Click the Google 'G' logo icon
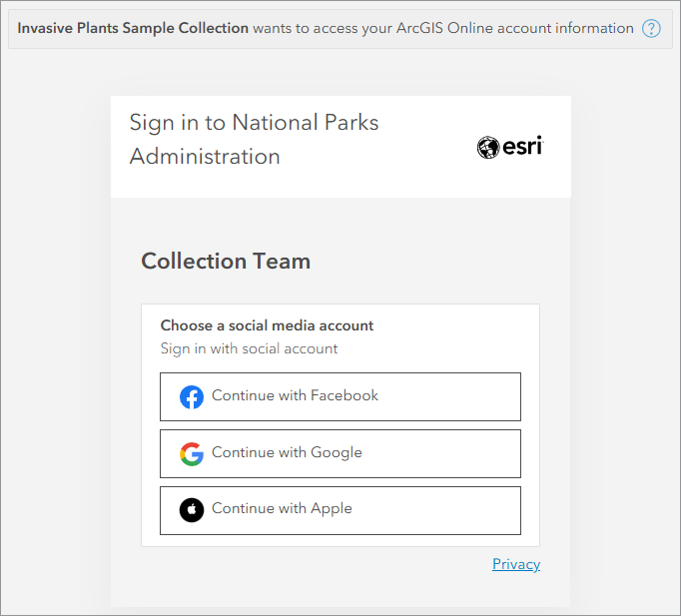681x616 pixels. pos(192,453)
